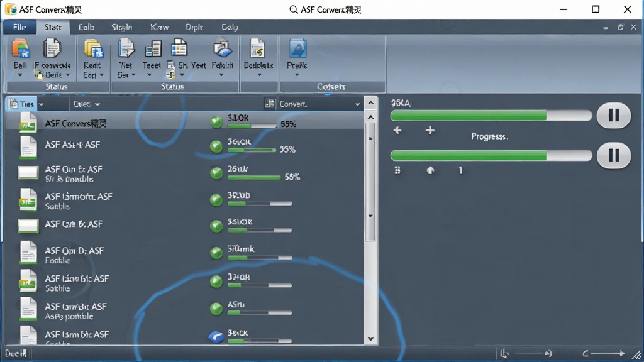Screen dimensions: 644x362
Task: Click the F cornwade document icon
Action: [x=52, y=48]
